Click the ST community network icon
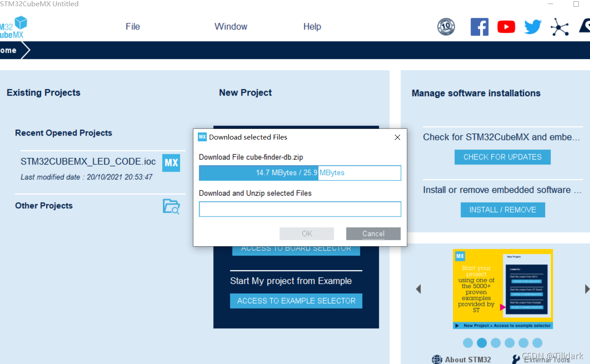 pyautogui.click(x=559, y=27)
